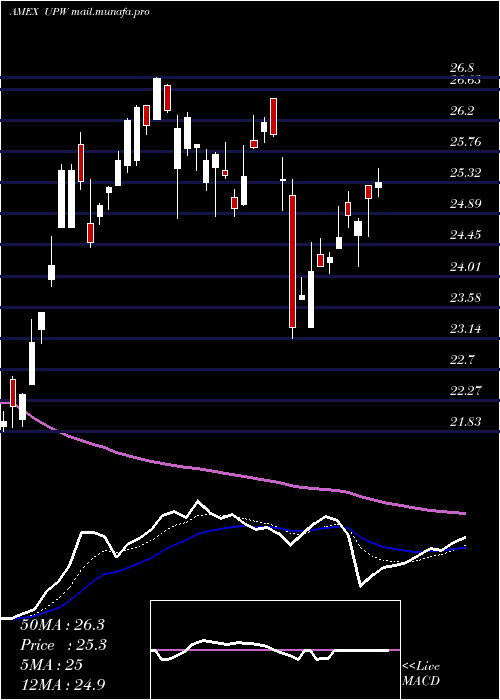Click the 22.7 price axis label

click(462, 359)
